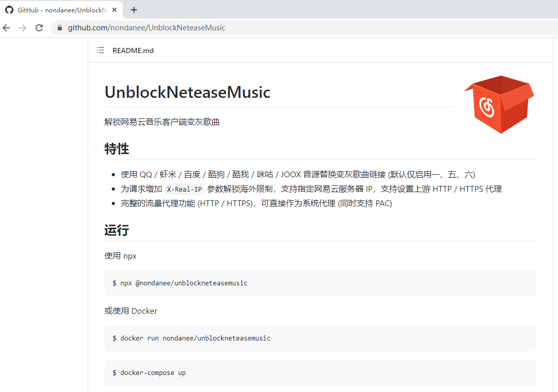Click the bullet starting with 完整的流量代理功能
Image resolution: width=558 pixels, height=392 pixels.
pyautogui.click(x=256, y=203)
